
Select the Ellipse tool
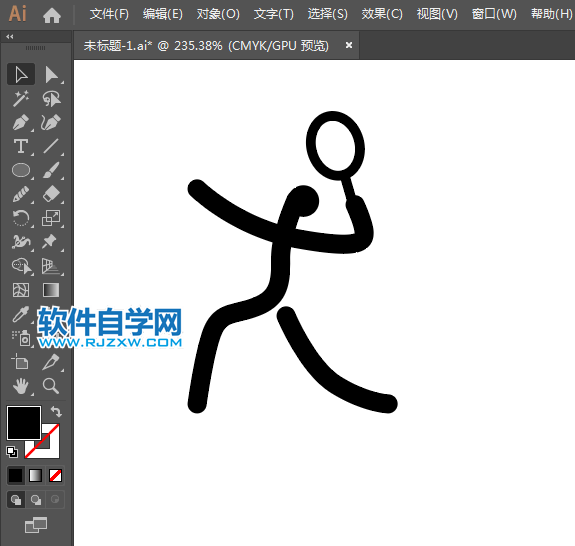21,170
